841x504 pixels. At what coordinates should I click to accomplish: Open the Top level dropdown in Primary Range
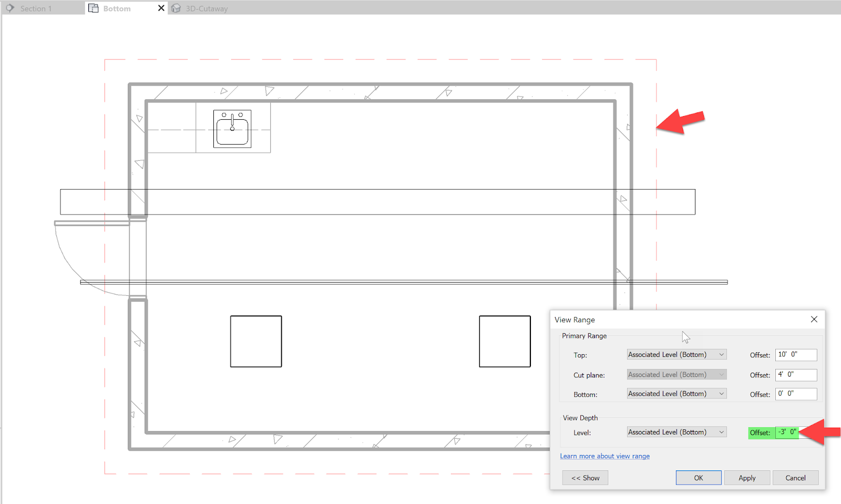click(676, 354)
